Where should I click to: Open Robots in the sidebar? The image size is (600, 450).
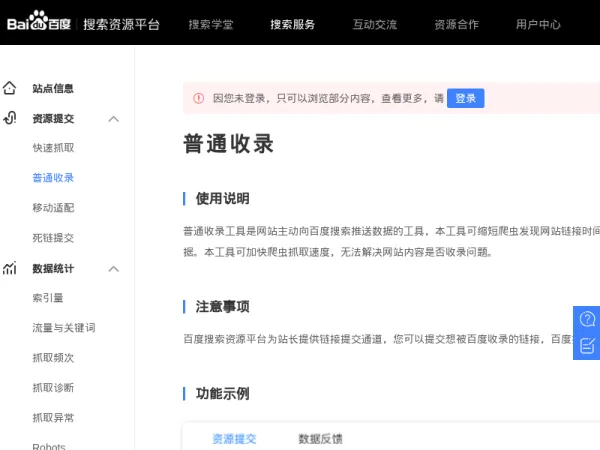[x=49, y=446]
